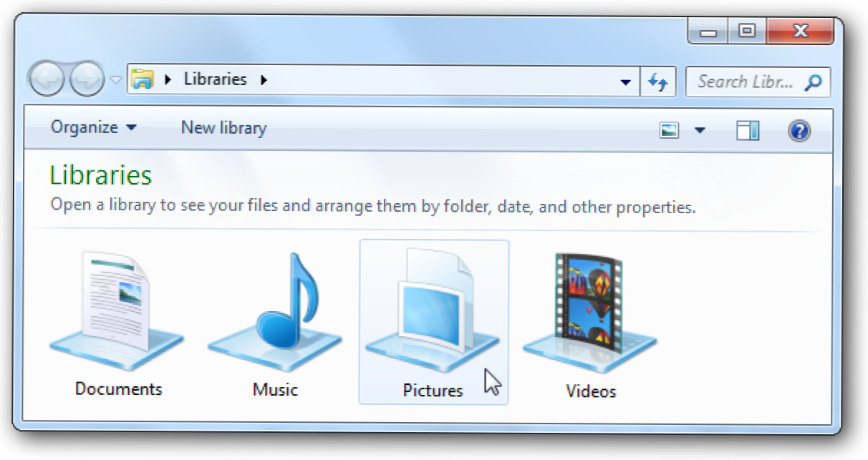Screen dimensions: 868x460
Task: Expand the arrow before Libraries breadcrumb
Action: click(x=168, y=80)
